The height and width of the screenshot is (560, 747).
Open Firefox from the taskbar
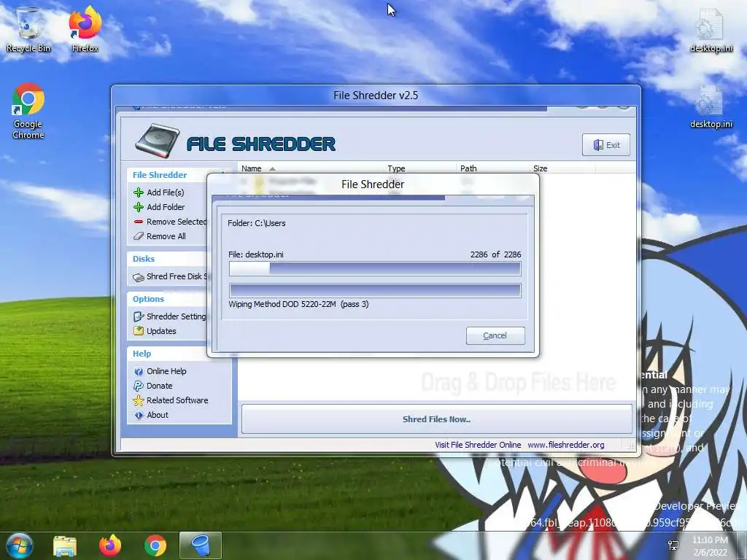point(110,545)
